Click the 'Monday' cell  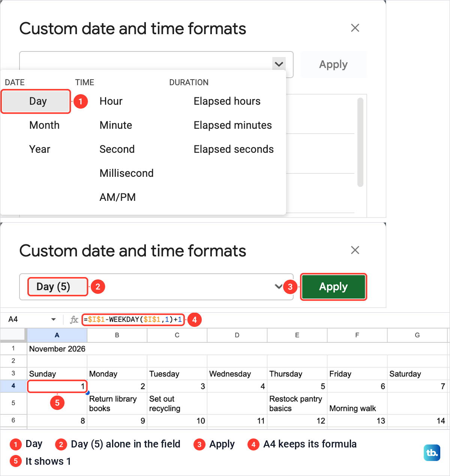[x=117, y=374]
